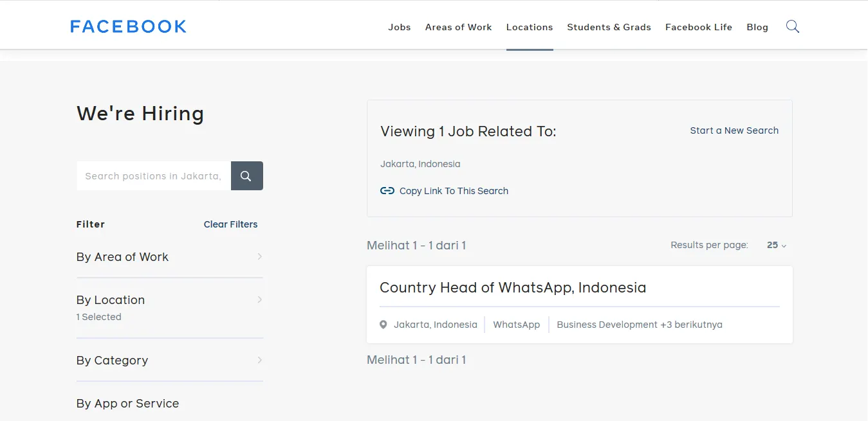868x421 pixels.
Task: Open search via the header magnifier icon
Action: pos(793,26)
